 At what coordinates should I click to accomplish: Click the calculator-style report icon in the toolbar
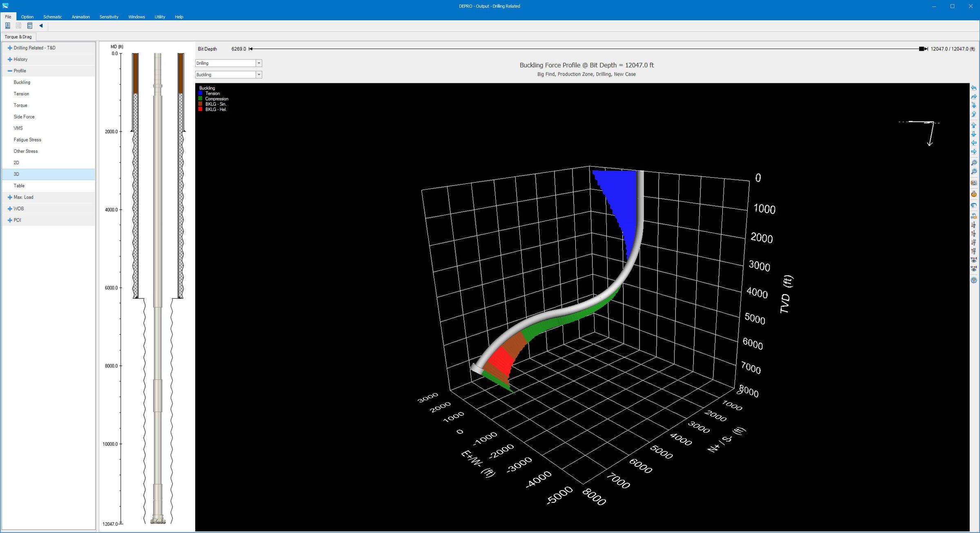[x=30, y=26]
